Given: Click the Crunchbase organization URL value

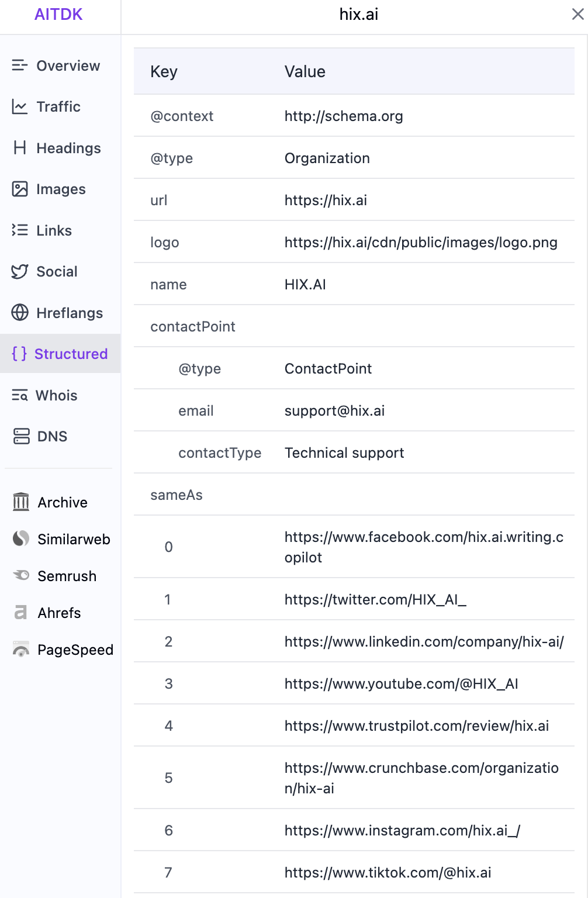Looking at the screenshot, I should [422, 778].
